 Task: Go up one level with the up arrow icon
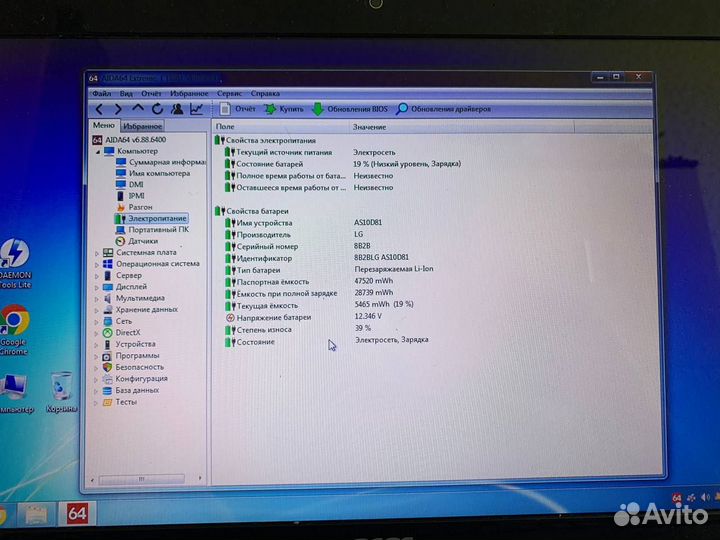138,108
